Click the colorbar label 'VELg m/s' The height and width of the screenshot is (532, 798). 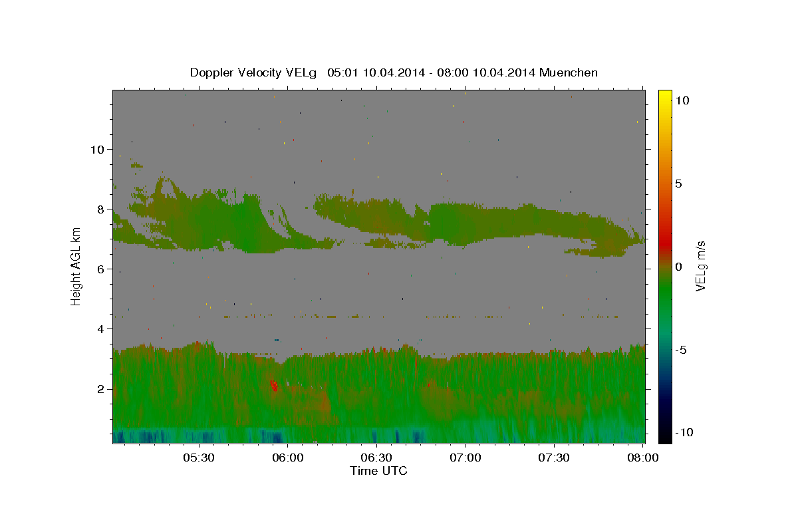[x=700, y=267]
